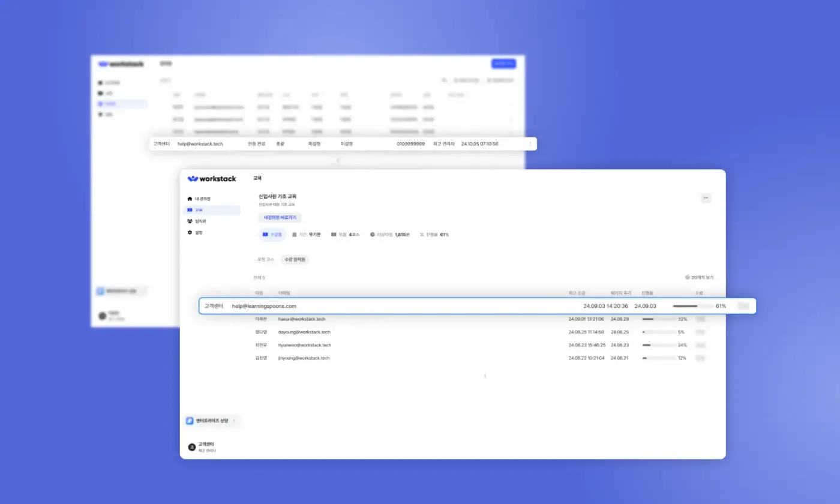Click the email jinyoung@workstack.tech
The image size is (840, 504).
[304, 358]
